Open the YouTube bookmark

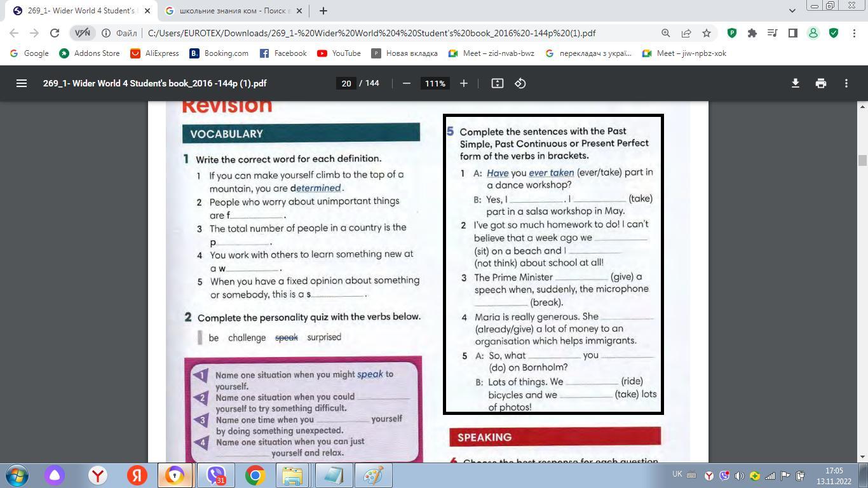click(x=339, y=53)
